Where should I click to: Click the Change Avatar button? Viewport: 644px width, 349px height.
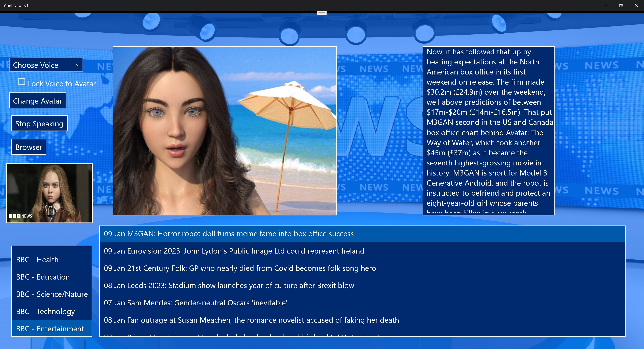tap(38, 101)
